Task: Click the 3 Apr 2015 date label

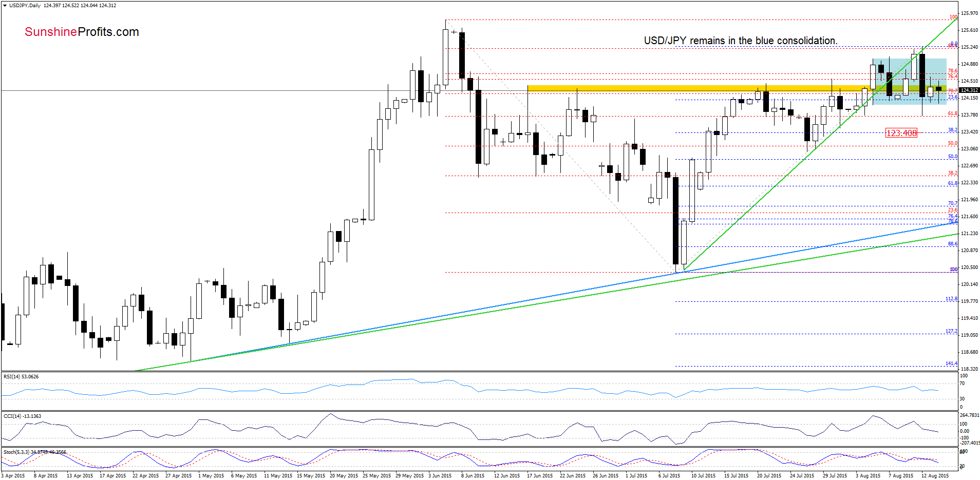Action: pyautogui.click(x=13, y=476)
